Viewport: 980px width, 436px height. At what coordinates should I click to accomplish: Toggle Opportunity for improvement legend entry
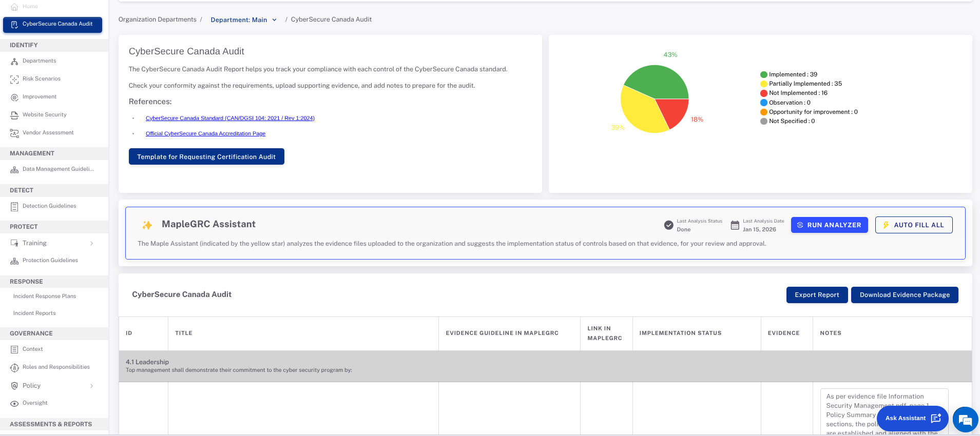809,112
